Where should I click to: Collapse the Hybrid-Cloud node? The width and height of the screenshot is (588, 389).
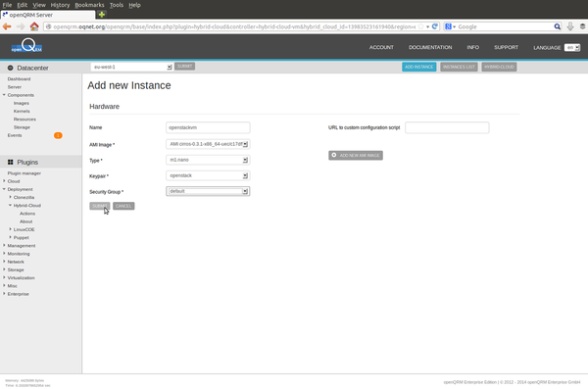click(x=10, y=205)
